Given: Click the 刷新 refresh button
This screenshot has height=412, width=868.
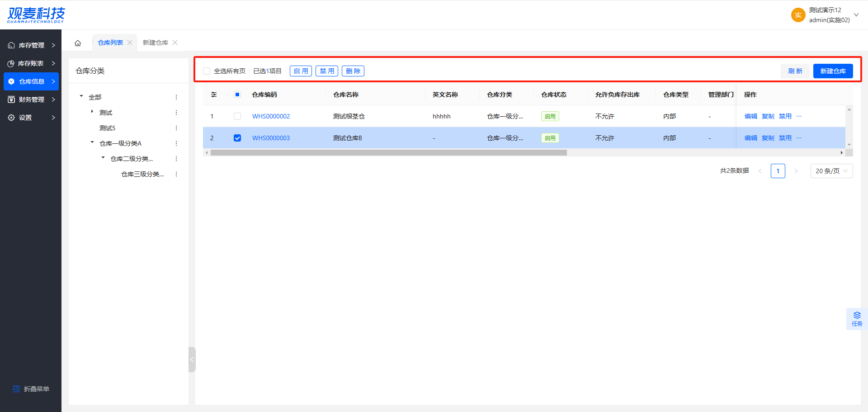Looking at the screenshot, I should pos(795,71).
